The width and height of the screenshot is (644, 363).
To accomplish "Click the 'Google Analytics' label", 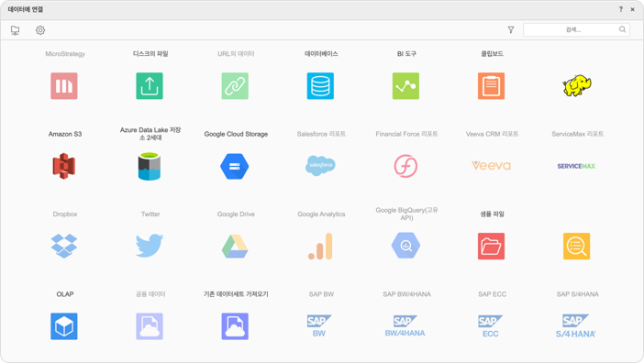I will click(321, 214).
